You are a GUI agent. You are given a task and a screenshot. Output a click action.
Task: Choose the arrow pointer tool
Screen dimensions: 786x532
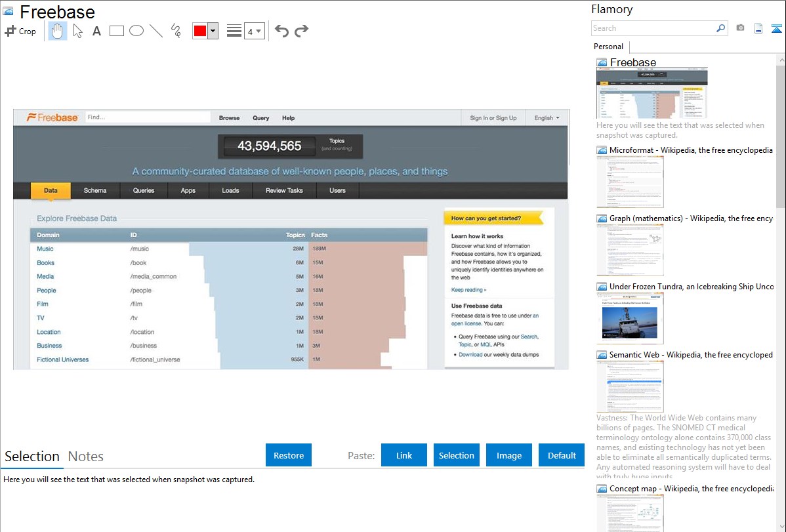(77, 31)
